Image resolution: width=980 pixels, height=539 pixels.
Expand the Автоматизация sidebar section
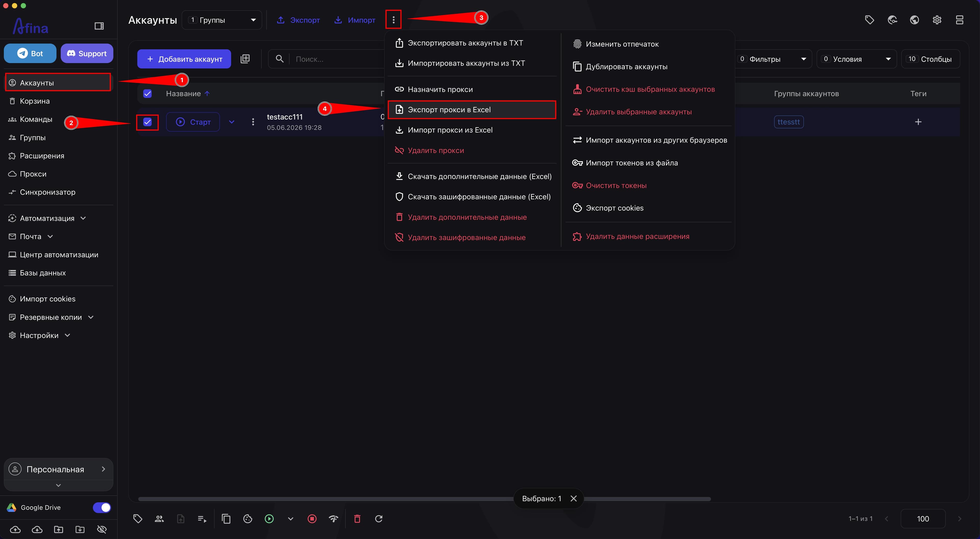[x=47, y=218]
